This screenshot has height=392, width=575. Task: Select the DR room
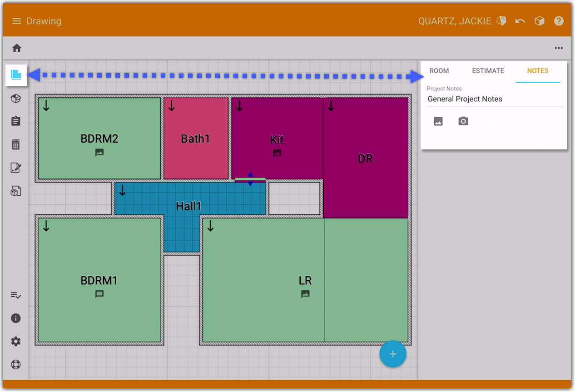[366, 158]
